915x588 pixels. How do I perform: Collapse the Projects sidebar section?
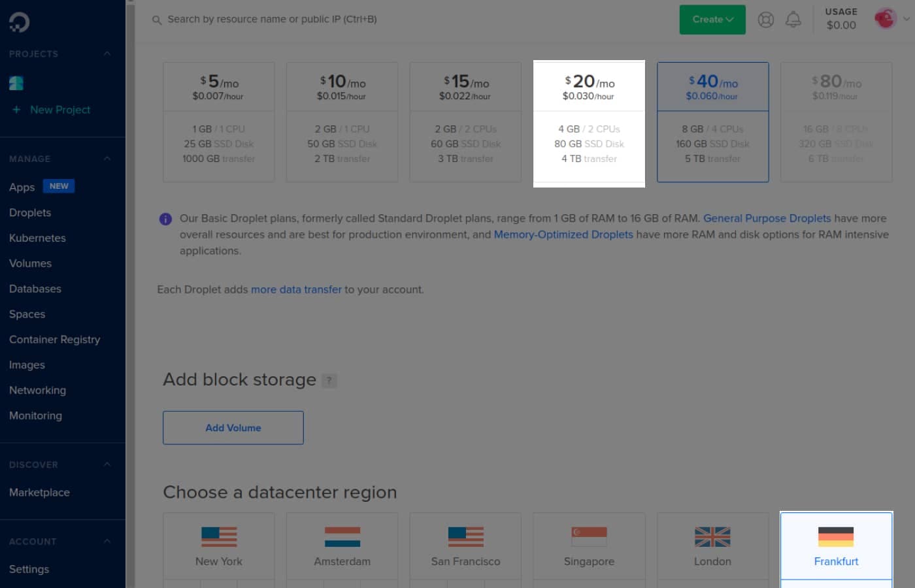[x=107, y=54]
